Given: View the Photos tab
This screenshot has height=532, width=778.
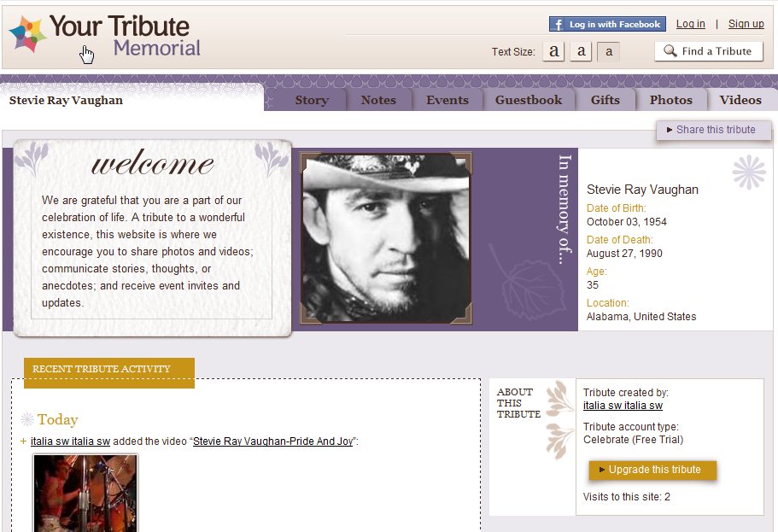Looking at the screenshot, I should [x=671, y=100].
